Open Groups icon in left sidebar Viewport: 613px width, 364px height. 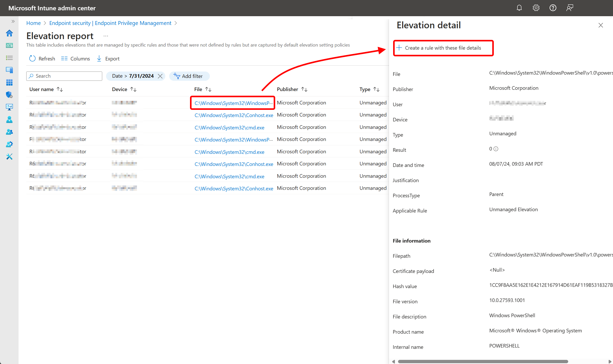9,132
